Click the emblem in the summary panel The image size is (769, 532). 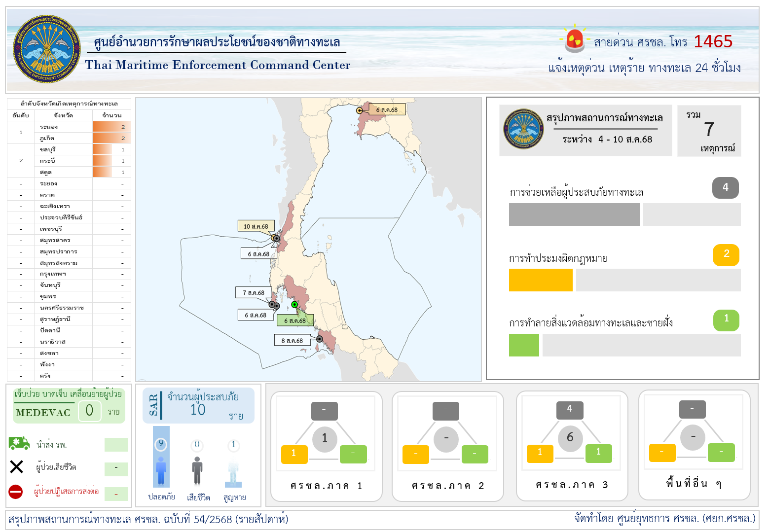click(x=523, y=129)
